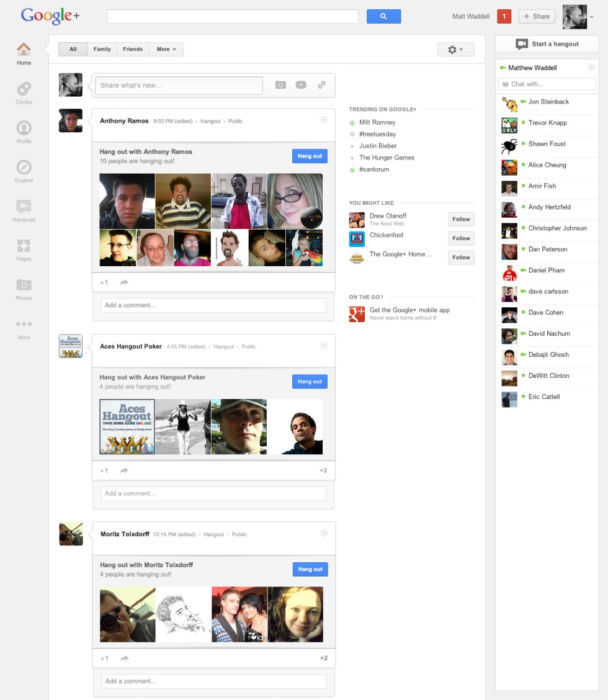Switch to the Family stream tab
The height and width of the screenshot is (700, 608).
click(102, 49)
